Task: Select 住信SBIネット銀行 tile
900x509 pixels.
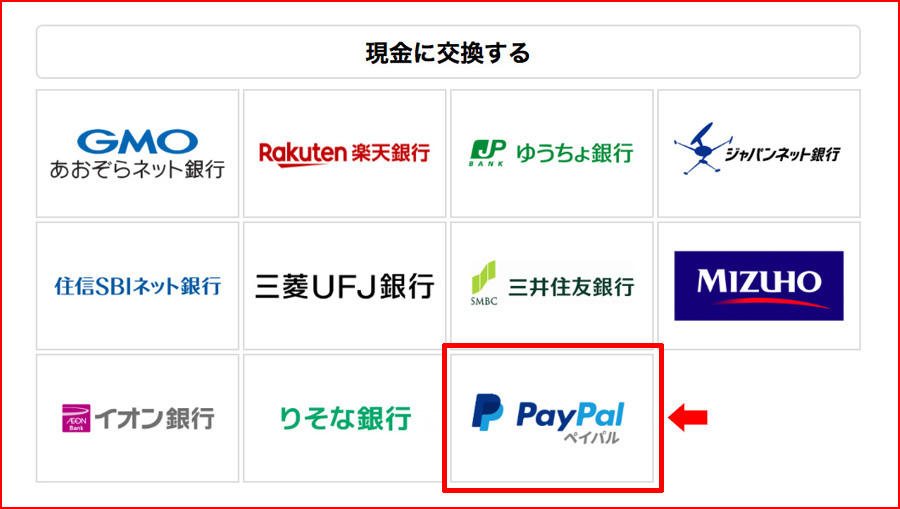Action: point(137,286)
